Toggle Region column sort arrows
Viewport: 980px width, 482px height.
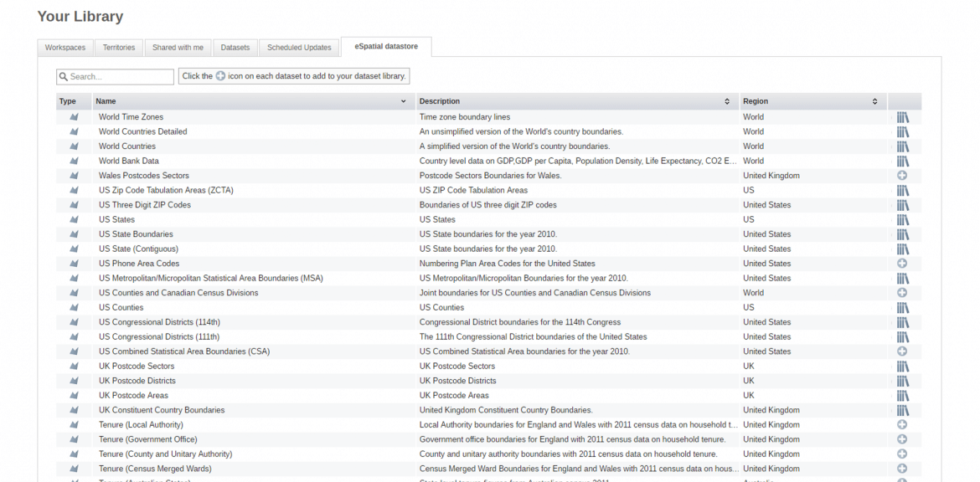tap(875, 101)
